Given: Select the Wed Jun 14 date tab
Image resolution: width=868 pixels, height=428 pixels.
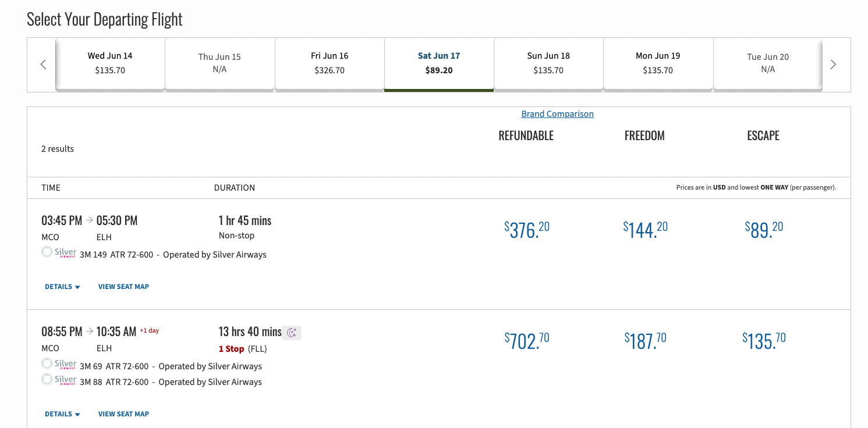Looking at the screenshot, I should point(110,63).
